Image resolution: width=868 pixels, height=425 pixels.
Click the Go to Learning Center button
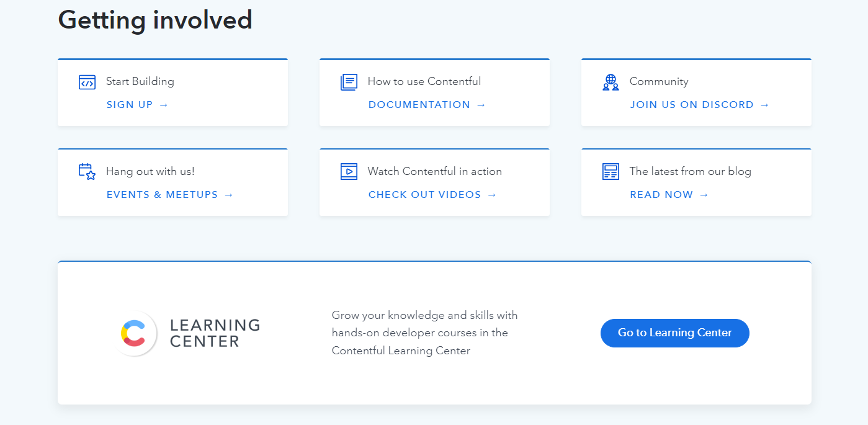(x=675, y=333)
